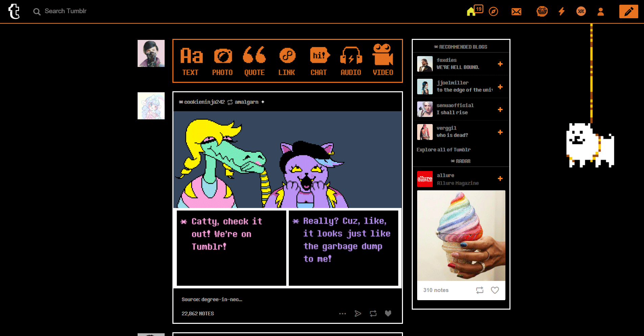
Task: Open the degree-in-nec source link
Action: 222,299
